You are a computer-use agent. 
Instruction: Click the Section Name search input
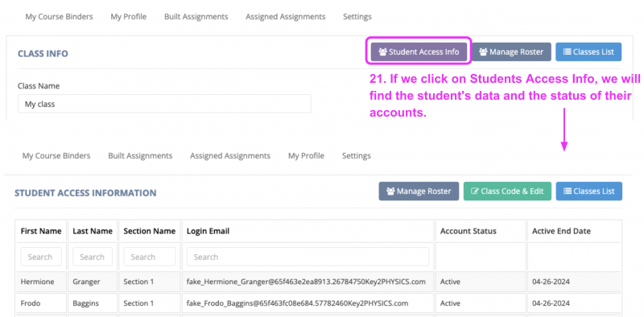point(150,257)
